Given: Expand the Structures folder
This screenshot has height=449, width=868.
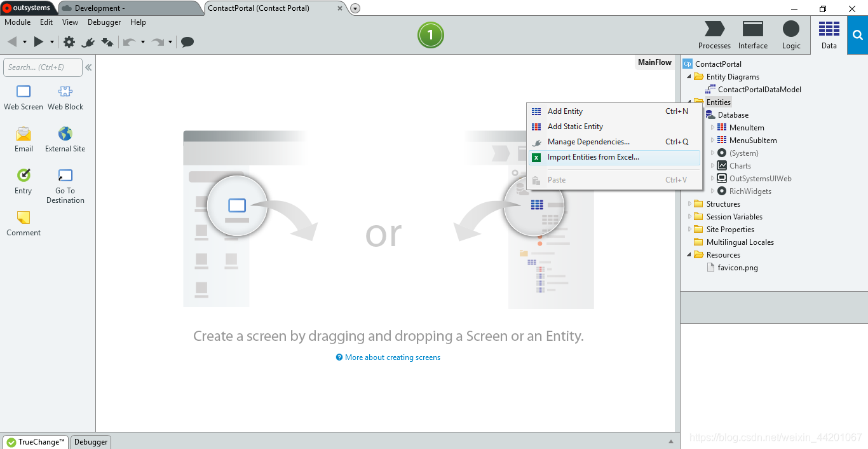Looking at the screenshot, I should (689, 204).
